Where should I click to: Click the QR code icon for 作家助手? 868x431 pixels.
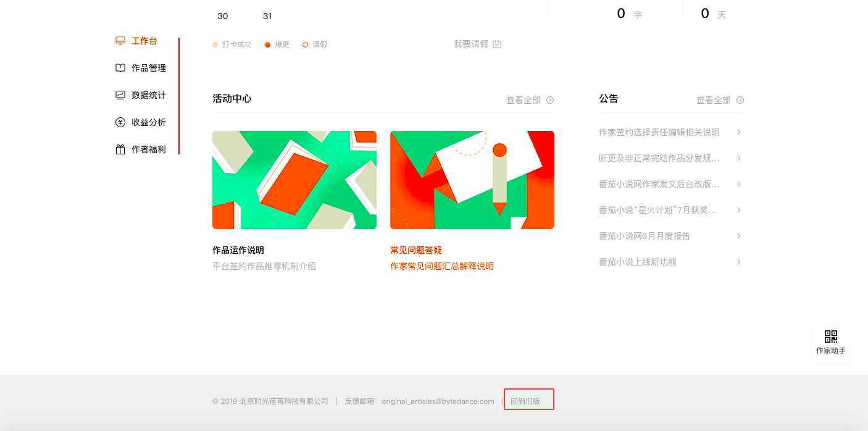(831, 337)
